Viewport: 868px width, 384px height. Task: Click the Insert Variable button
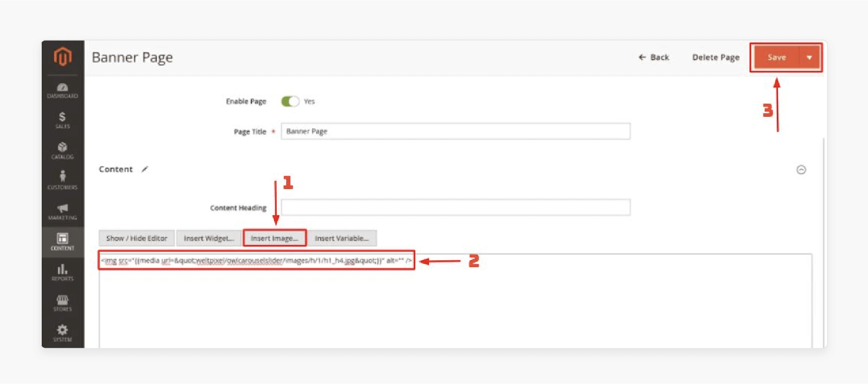(x=342, y=238)
